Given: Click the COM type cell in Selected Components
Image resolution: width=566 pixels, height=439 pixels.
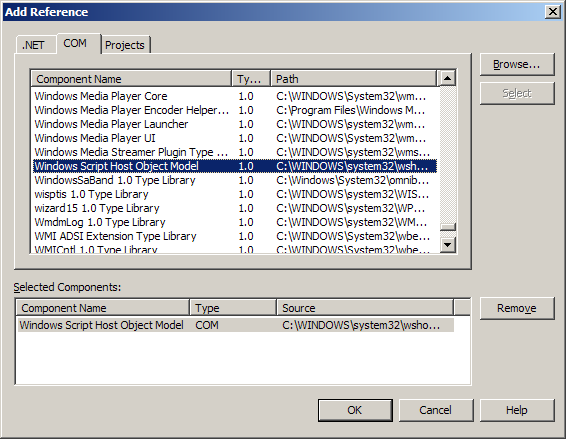Looking at the screenshot, I should (x=207, y=325).
